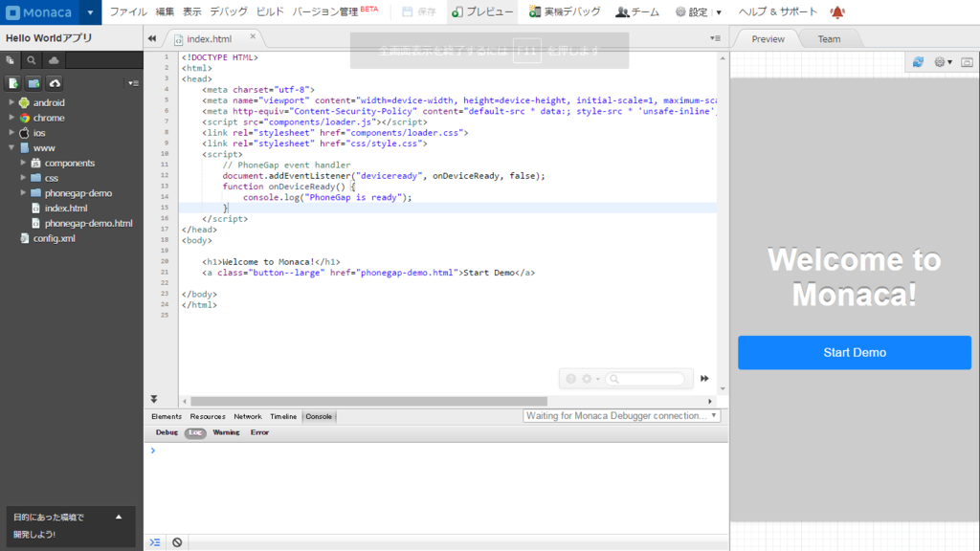
Task: Click the new folder icon
Action: point(33,83)
